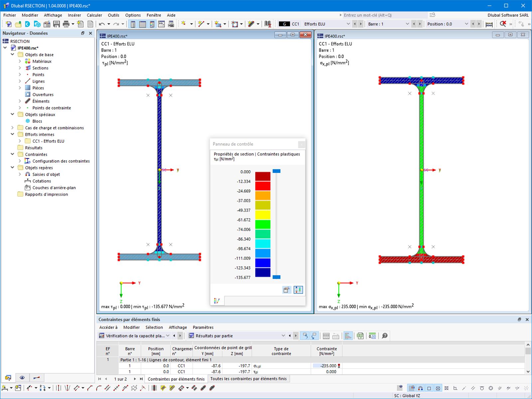Go to next load case arrow
Screen dimensions: 532x399
click(x=361, y=24)
